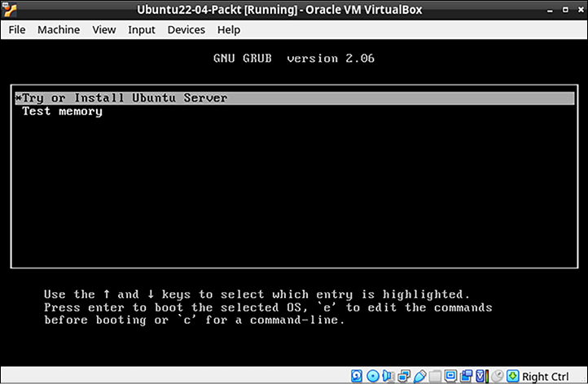Click the shared folders status icon
Viewport: 588px width, 384px height.
435,376
